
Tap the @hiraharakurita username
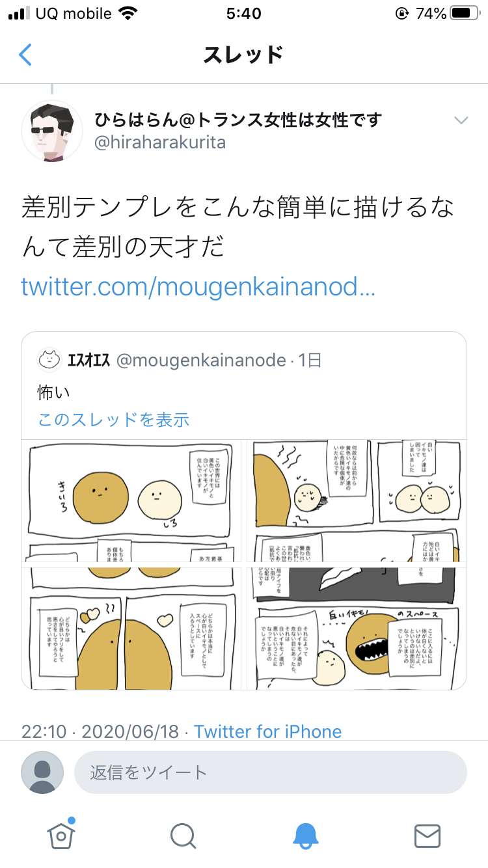point(160,142)
